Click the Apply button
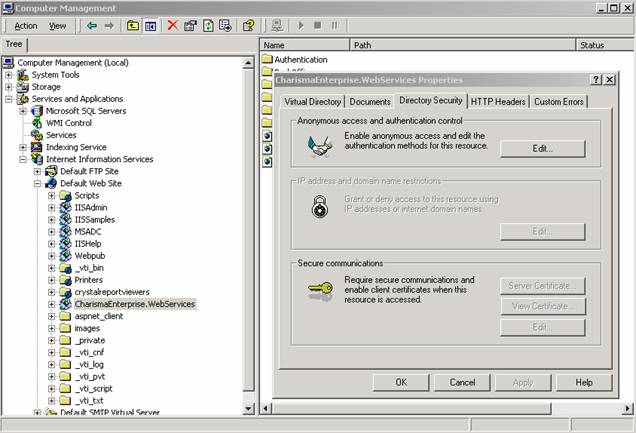The width and height of the screenshot is (636, 433). click(523, 382)
